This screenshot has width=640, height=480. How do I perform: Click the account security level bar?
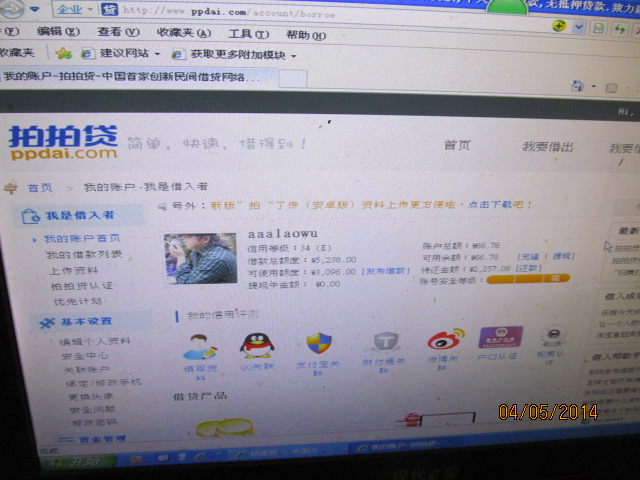[x=528, y=279]
